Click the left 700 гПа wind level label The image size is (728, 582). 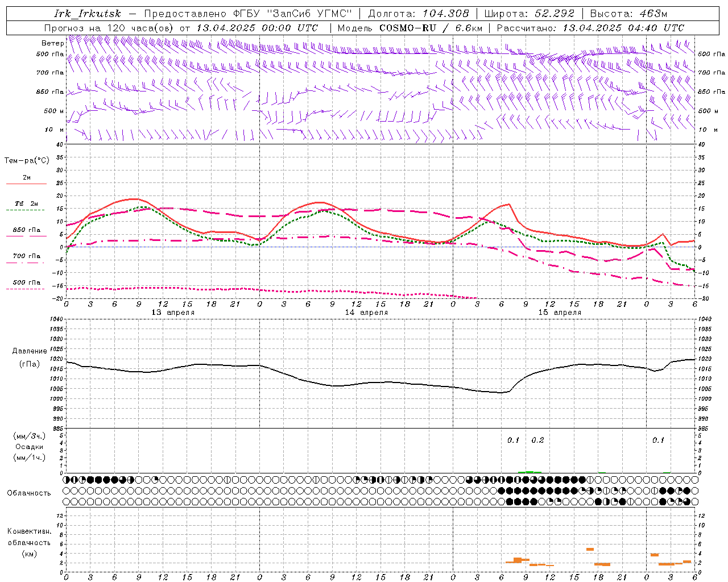[50, 73]
